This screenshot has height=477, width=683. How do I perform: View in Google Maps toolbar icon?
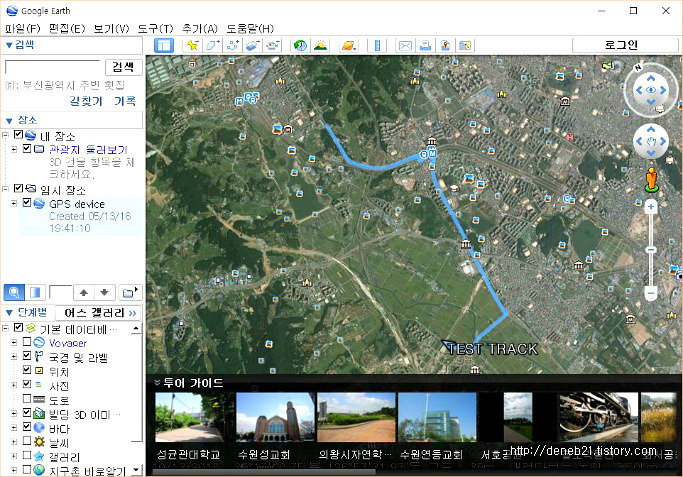coord(465,45)
